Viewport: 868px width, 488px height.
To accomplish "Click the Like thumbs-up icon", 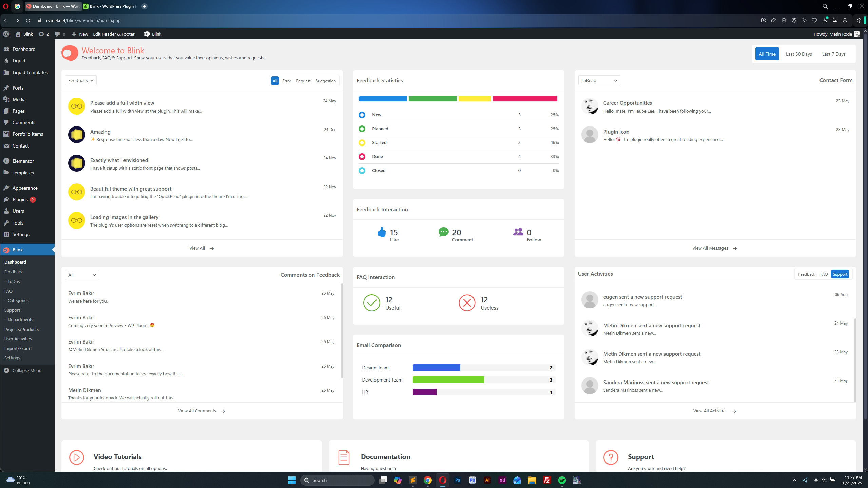I will click(382, 232).
